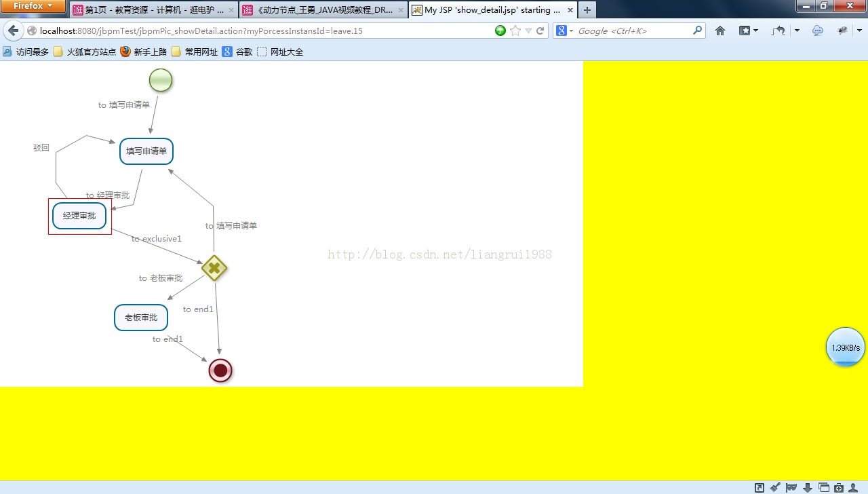Open dropdown beside the return-arrow icon
This screenshot has width=868, height=494.
(x=797, y=31)
